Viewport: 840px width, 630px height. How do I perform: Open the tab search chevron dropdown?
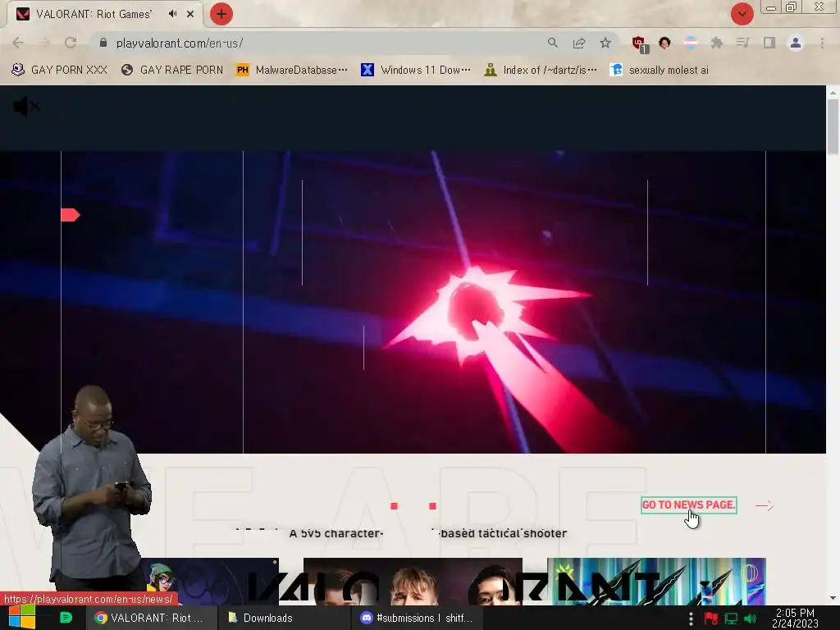[742, 14]
